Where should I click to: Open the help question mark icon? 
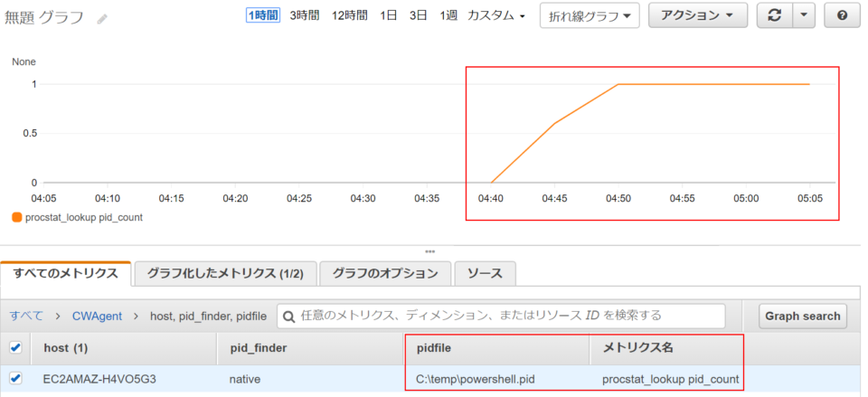click(x=842, y=16)
